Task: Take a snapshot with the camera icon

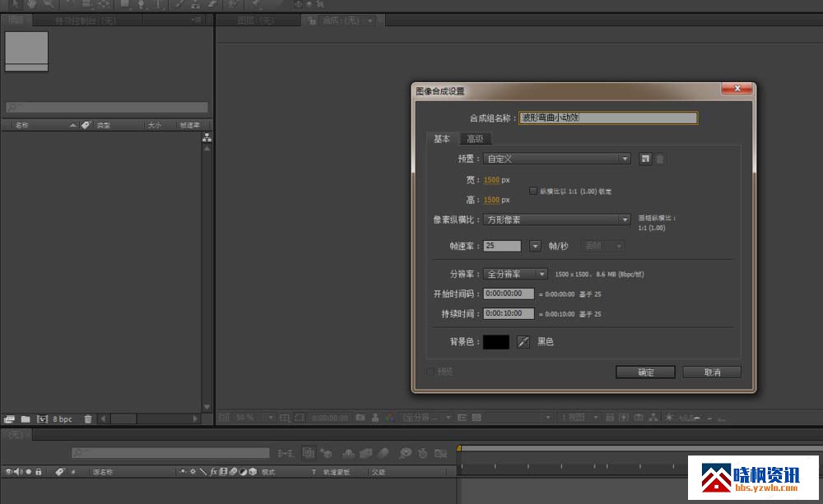Action: (x=360, y=418)
